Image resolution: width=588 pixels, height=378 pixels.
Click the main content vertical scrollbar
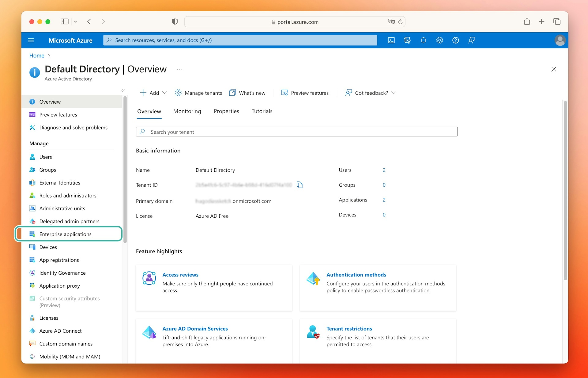[565, 190]
